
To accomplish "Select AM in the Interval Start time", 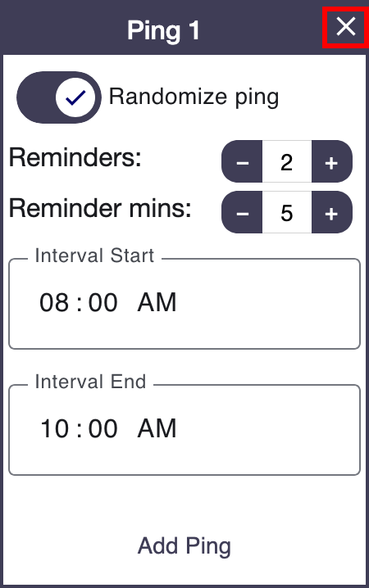I will [157, 303].
